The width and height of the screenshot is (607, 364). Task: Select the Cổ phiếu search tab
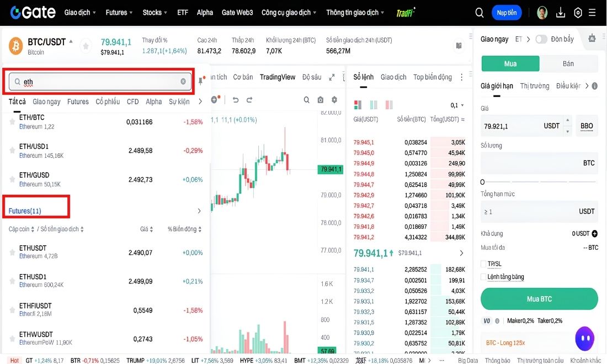click(108, 101)
